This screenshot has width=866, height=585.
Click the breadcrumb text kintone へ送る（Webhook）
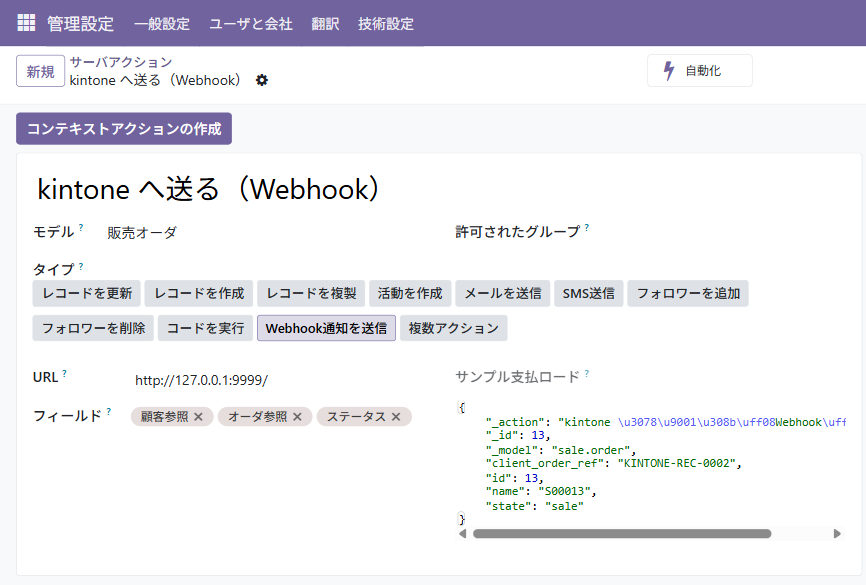point(155,80)
